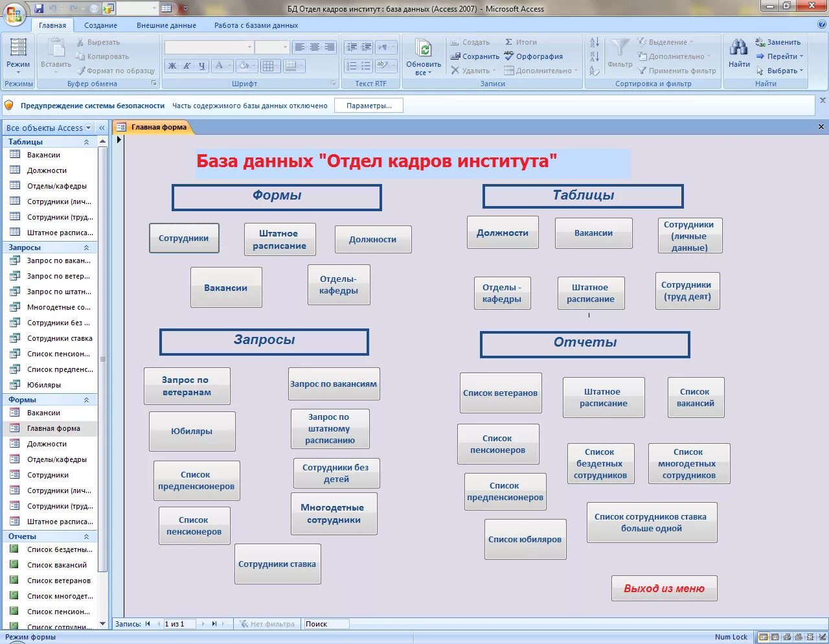Image resolution: width=829 pixels, height=644 pixels.
Task: Toggle bold (Ж) formatting
Action: 172,65
